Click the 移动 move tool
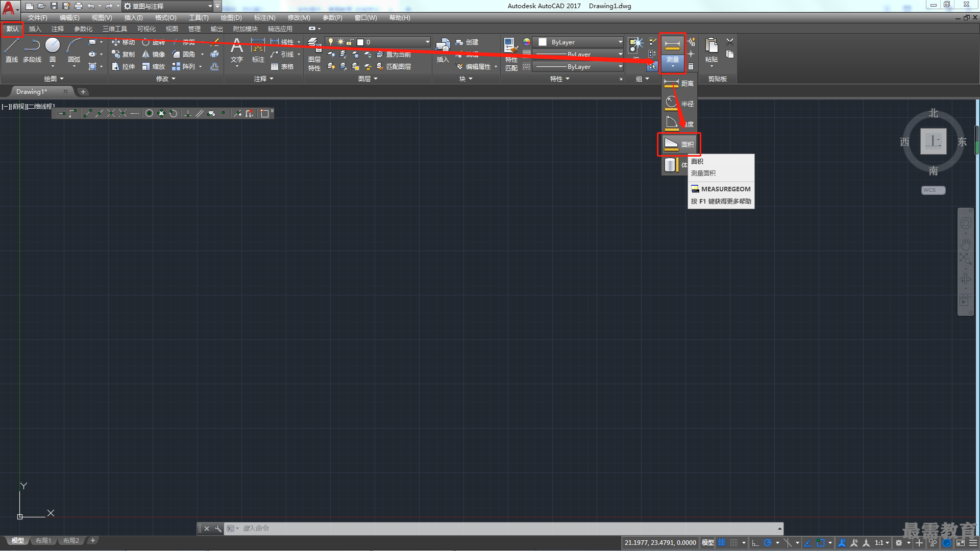This screenshot has width=980, height=551. coord(123,42)
